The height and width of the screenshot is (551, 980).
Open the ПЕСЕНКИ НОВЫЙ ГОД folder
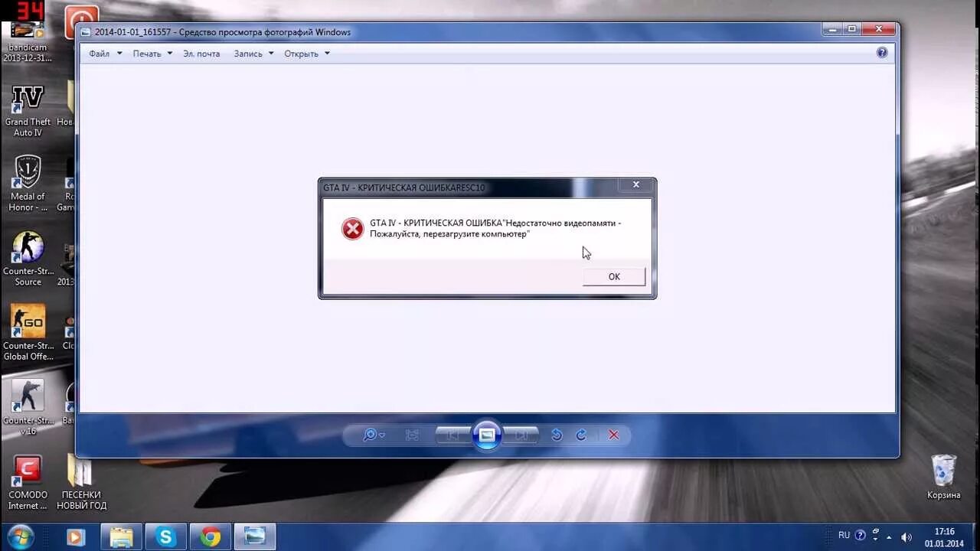coord(81,482)
